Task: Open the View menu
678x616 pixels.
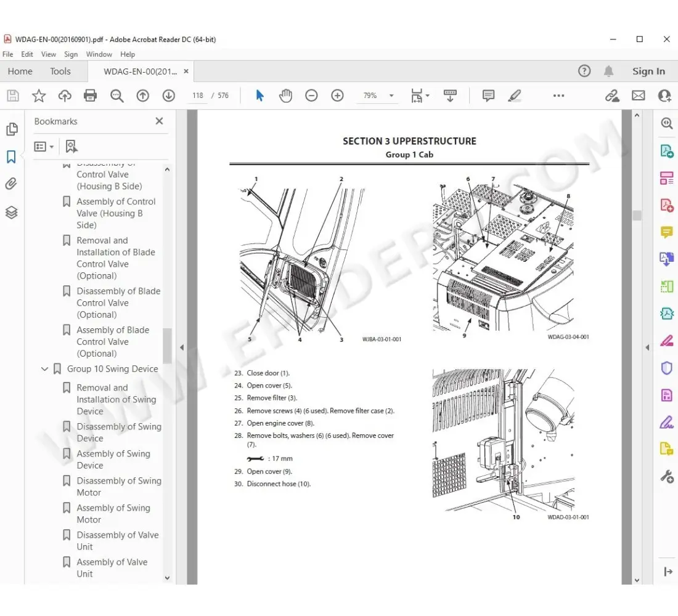Action: 48,54
